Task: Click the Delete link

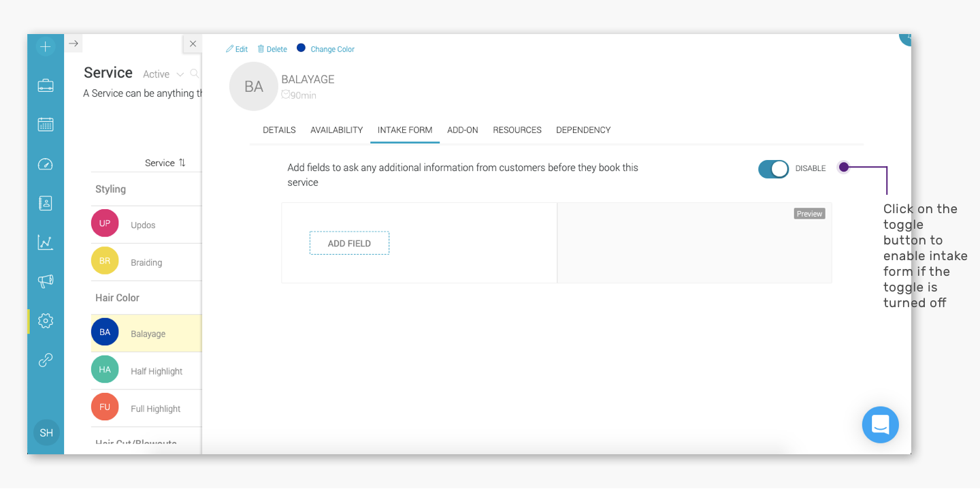Action: tap(272, 49)
